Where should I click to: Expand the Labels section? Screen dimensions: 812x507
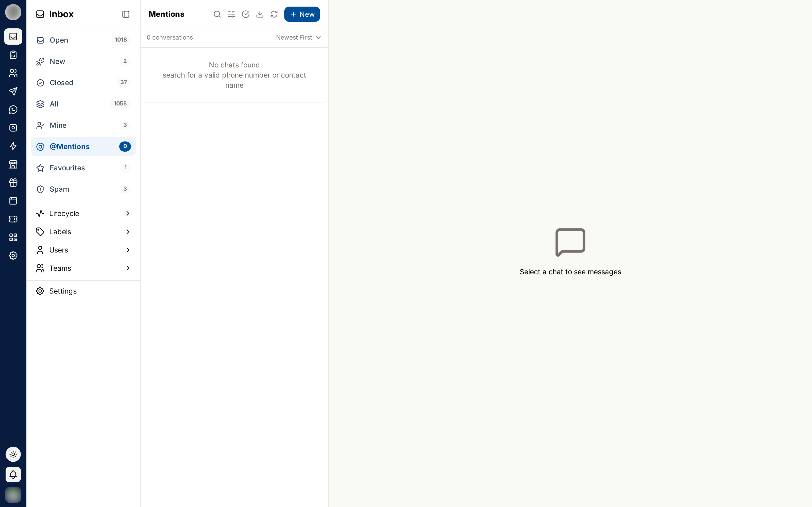tap(83, 232)
